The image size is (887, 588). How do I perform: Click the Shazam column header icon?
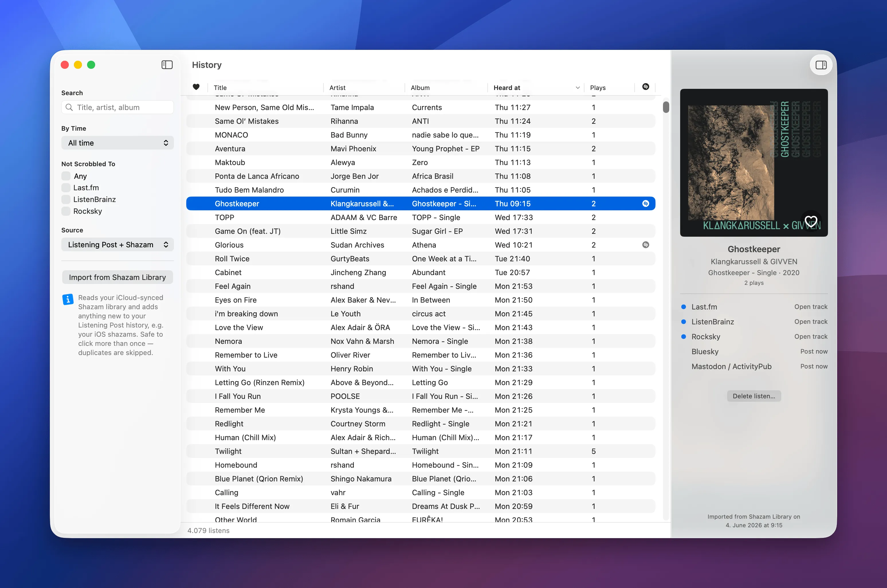tap(645, 87)
